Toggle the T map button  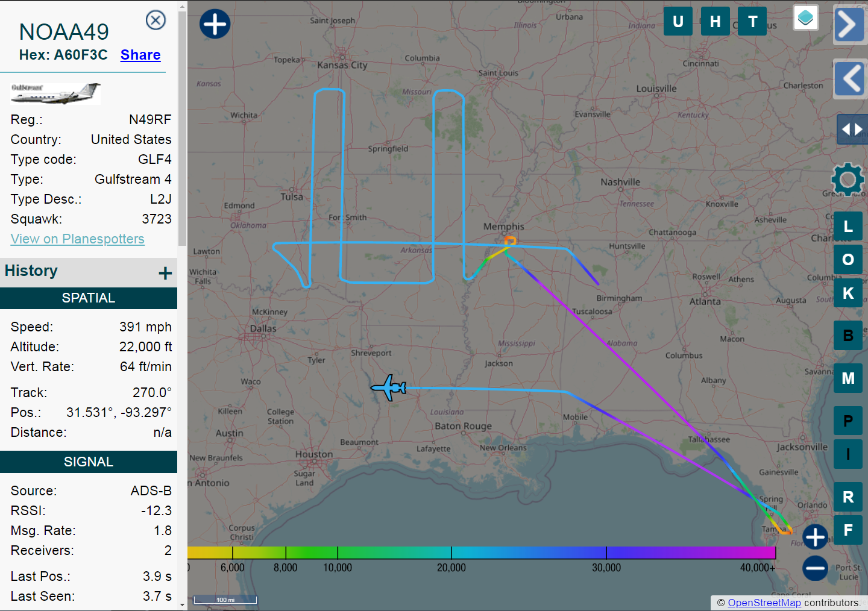(753, 22)
